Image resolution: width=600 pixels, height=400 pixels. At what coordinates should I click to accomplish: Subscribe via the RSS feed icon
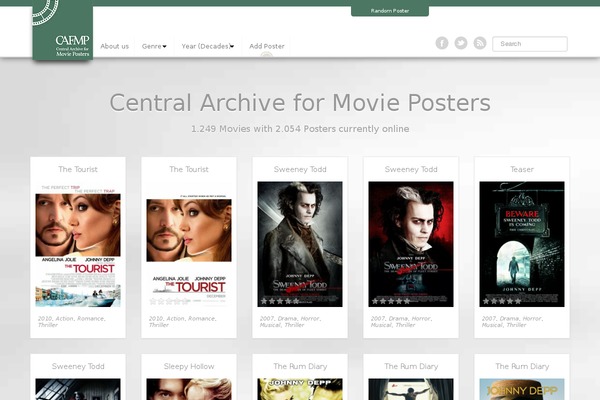480,43
